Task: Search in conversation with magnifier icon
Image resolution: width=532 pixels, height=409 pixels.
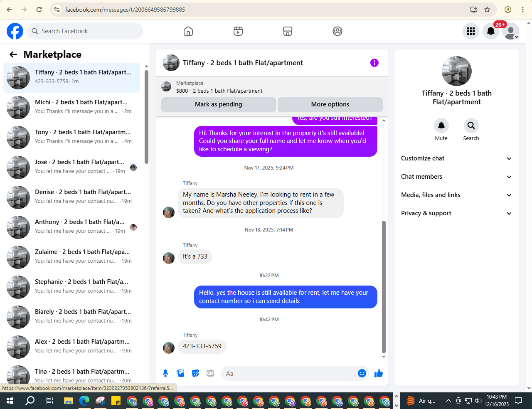Action: (471, 126)
